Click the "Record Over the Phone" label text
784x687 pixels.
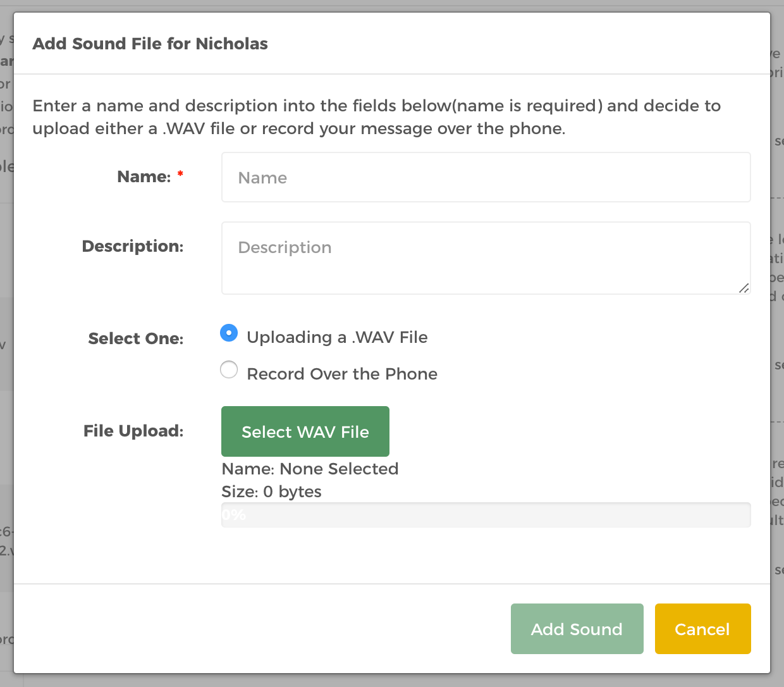coord(342,374)
